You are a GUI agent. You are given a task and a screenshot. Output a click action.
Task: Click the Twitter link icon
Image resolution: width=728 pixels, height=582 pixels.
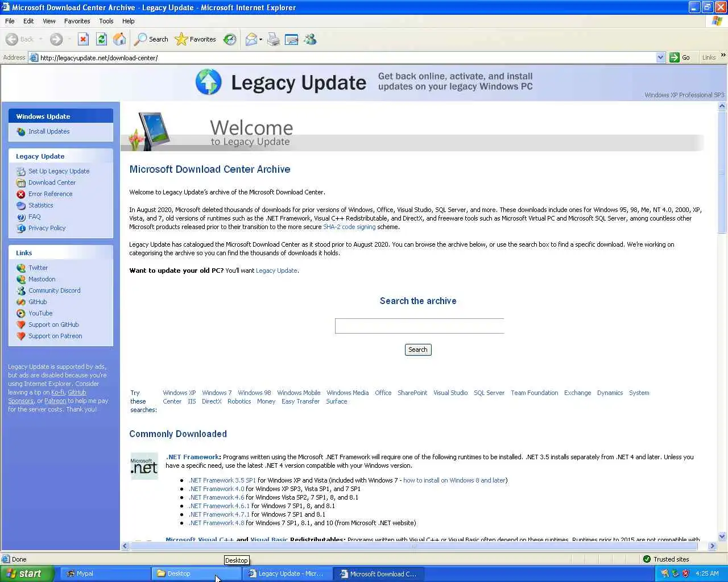(21, 268)
